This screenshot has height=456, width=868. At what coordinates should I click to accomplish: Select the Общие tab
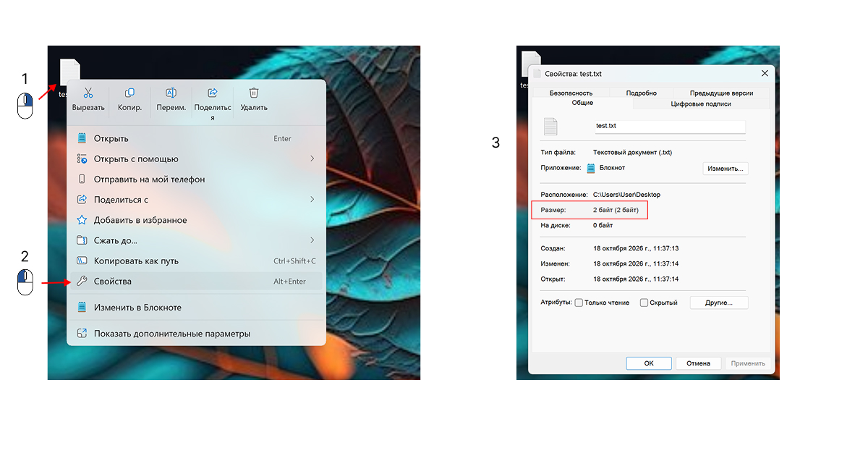pos(582,104)
